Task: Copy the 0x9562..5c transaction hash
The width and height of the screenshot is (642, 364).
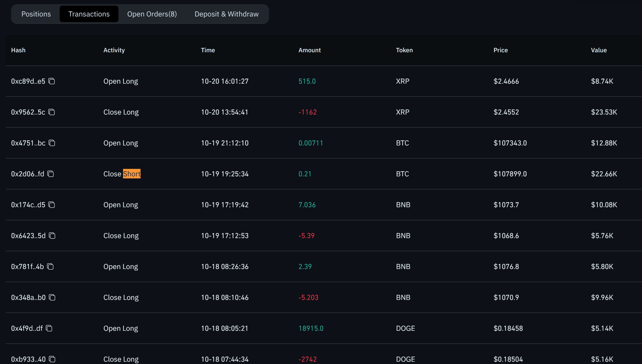Action: point(52,112)
